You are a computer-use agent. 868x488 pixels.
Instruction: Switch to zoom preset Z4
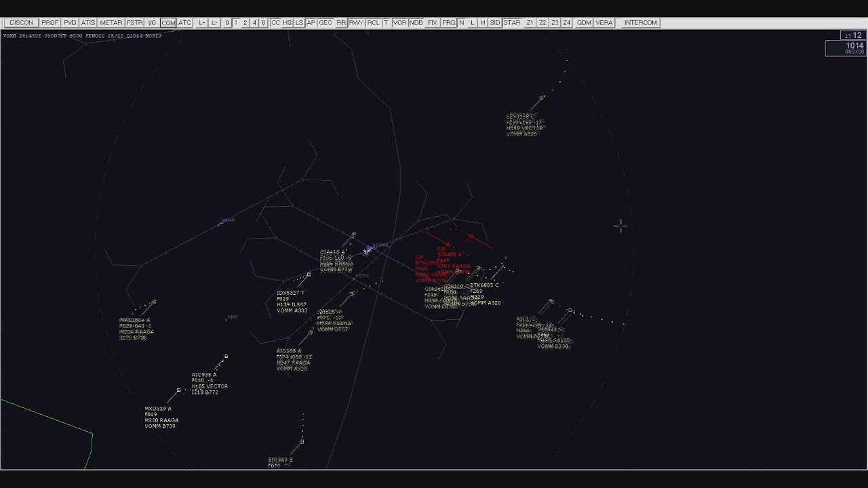coord(567,23)
